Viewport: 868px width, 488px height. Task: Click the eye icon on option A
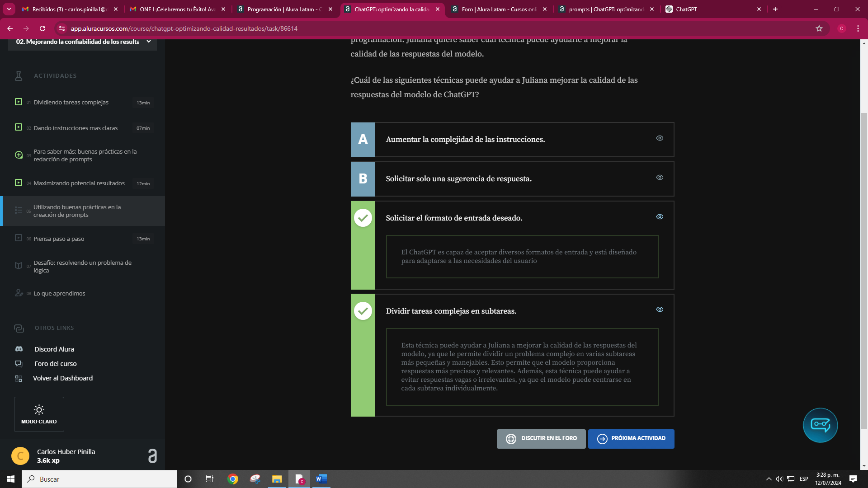point(659,138)
